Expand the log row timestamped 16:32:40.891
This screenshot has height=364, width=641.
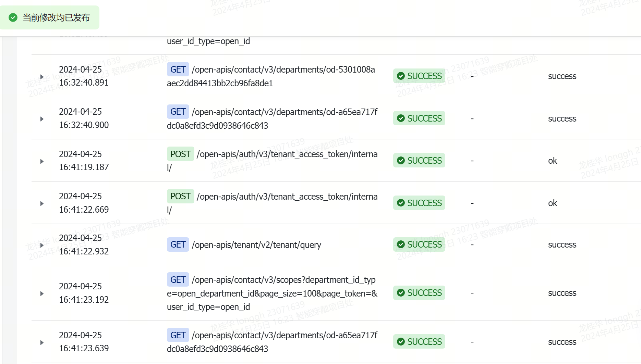(x=42, y=77)
